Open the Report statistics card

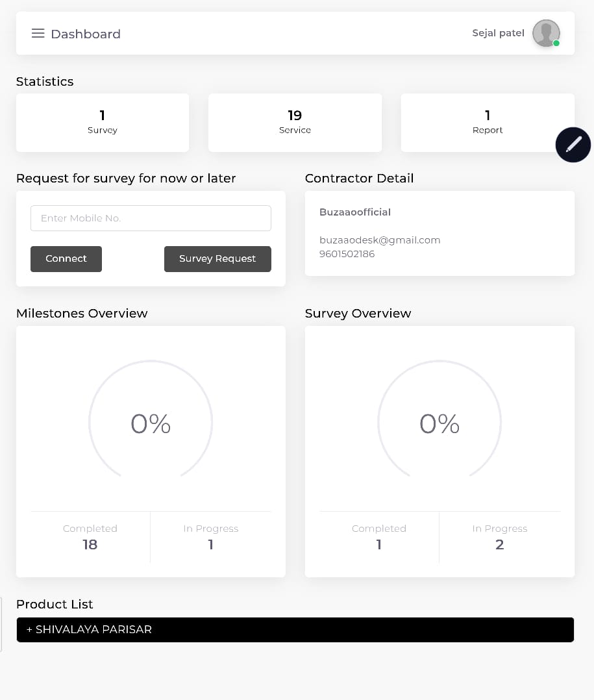pyautogui.click(x=488, y=123)
